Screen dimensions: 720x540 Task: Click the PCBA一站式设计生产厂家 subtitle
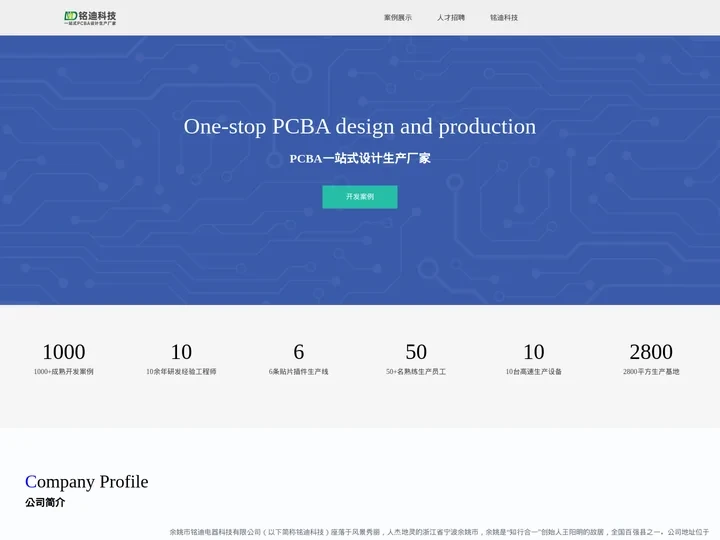point(360,158)
